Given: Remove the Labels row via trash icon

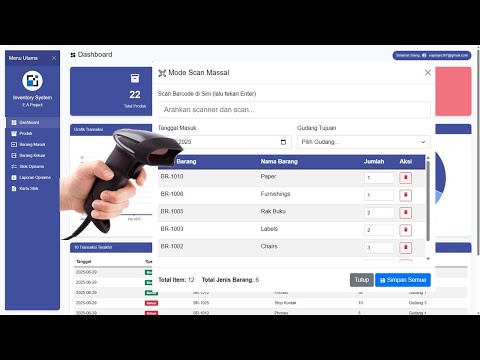Looking at the screenshot, I should (x=405, y=230).
